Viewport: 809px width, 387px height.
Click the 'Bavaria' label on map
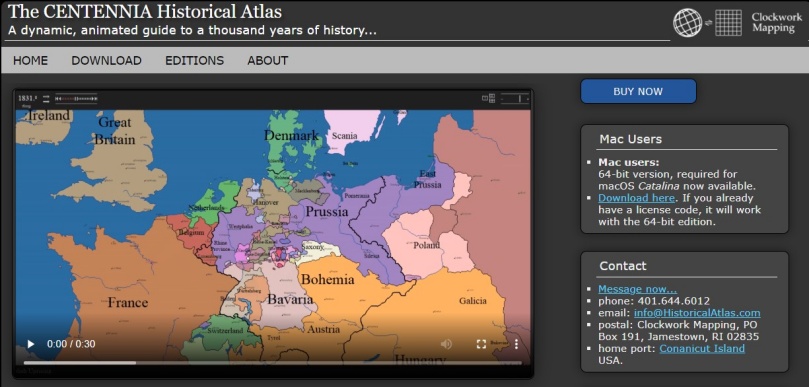[x=290, y=299]
